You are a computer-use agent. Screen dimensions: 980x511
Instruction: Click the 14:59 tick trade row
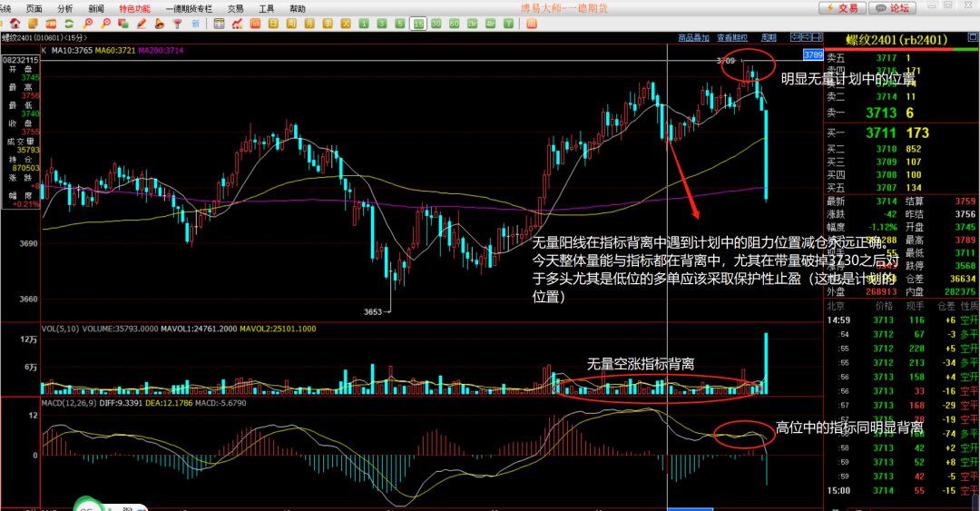(901, 320)
